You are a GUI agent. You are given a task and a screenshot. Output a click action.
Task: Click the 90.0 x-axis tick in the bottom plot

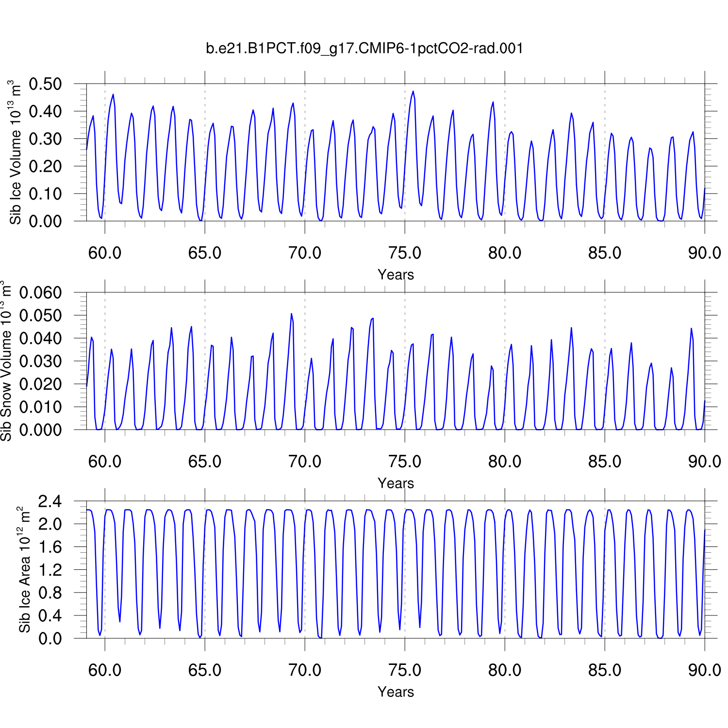click(704, 670)
